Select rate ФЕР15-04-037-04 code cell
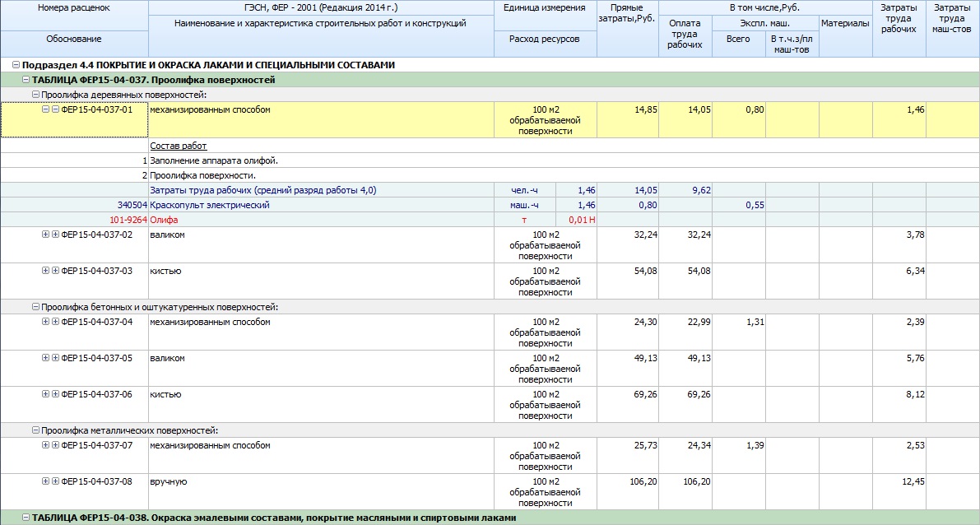 (x=74, y=332)
